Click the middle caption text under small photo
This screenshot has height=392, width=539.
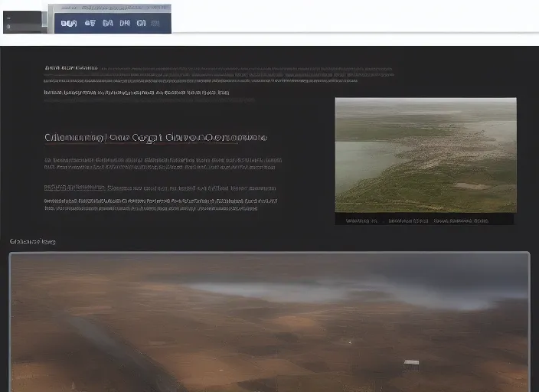click(x=408, y=220)
